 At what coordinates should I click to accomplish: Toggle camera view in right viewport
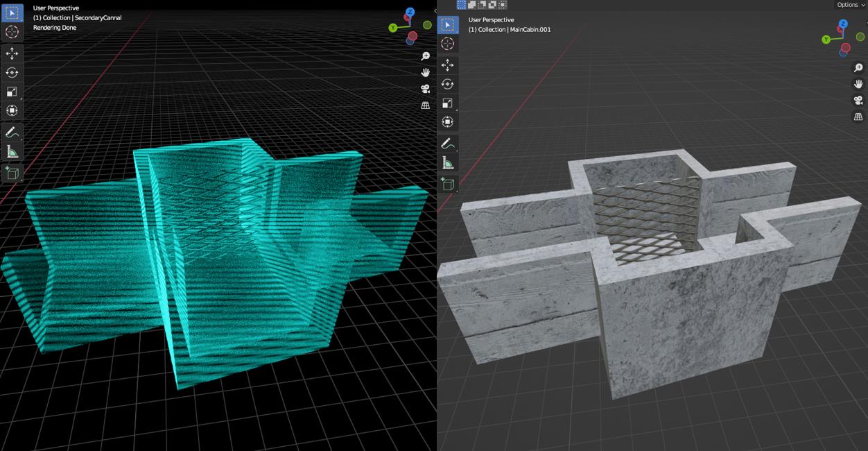(858, 101)
